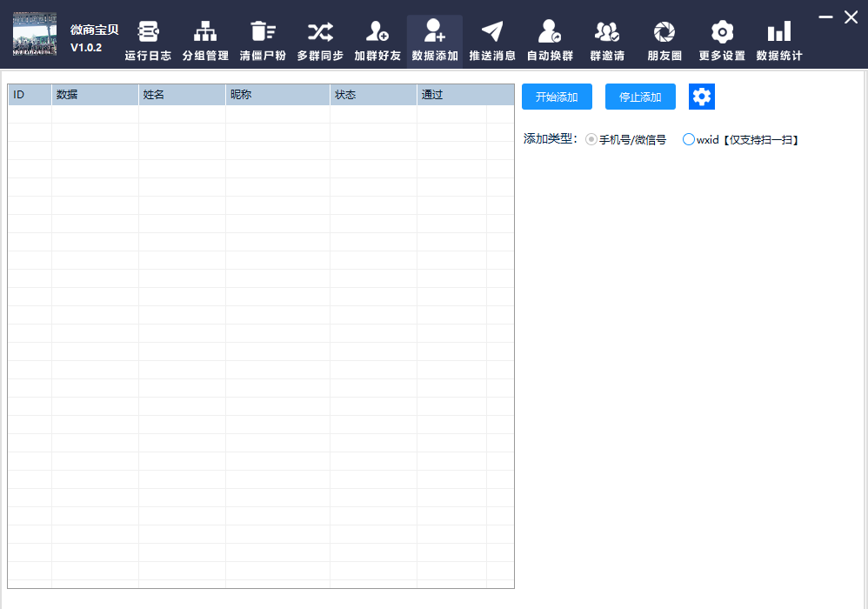Screen dimensions: 868x609
Task: Select 手机号/微信号 radio option
Action: pyautogui.click(x=591, y=139)
